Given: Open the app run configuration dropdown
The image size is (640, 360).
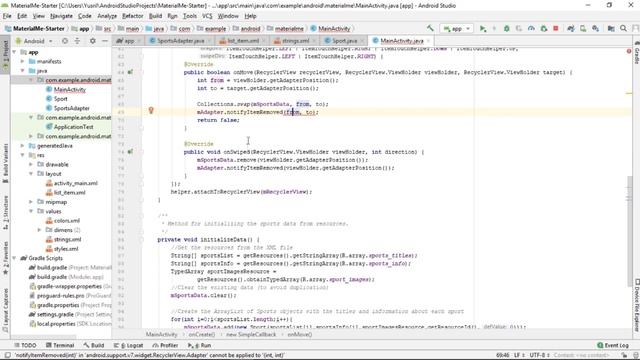Looking at the screenshot, I should 457,29.
